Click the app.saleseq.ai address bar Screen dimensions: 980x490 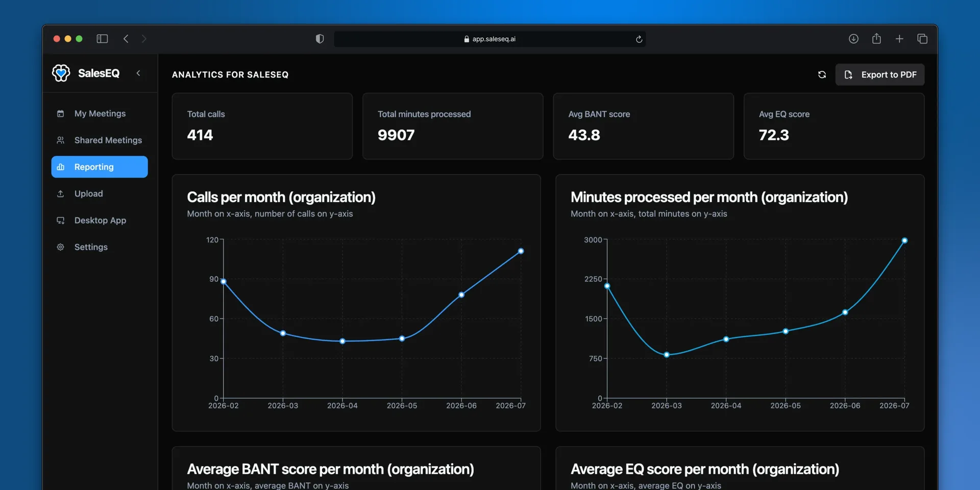tap(489, 39)
